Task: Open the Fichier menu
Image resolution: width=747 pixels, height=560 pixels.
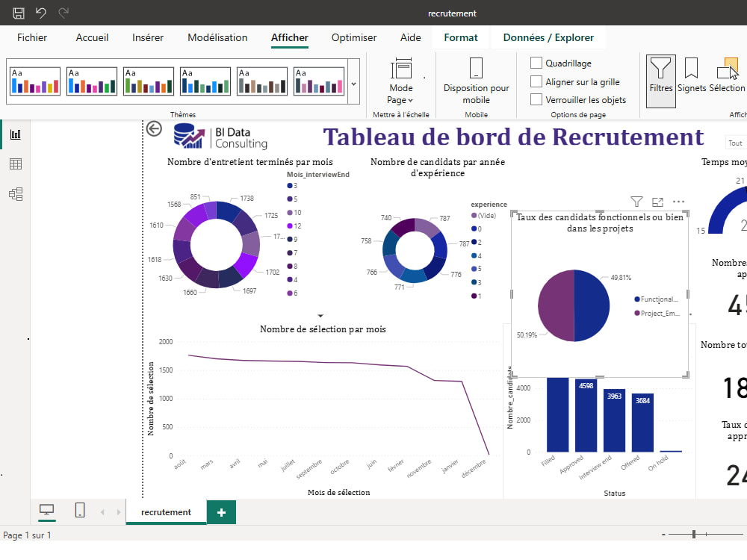Action: [32, 37]
